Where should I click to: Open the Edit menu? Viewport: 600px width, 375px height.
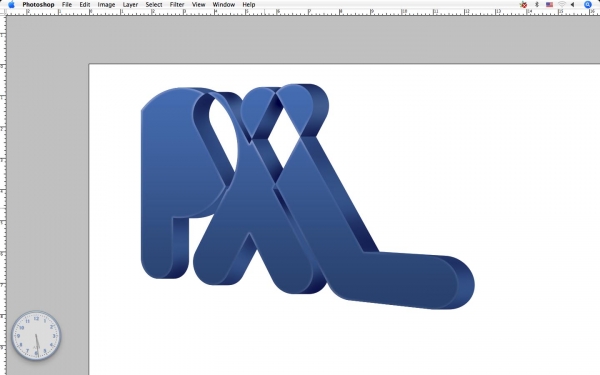point(85,5)
